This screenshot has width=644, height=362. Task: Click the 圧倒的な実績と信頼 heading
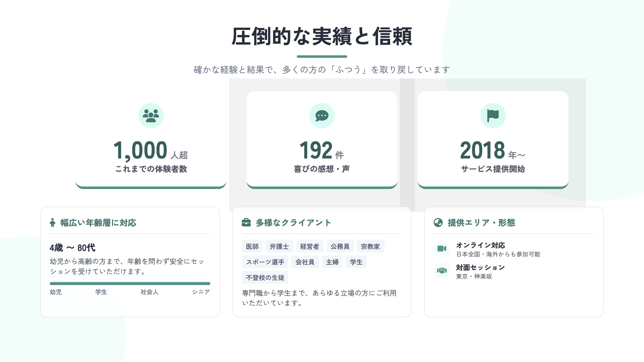(x=322, y=37)
